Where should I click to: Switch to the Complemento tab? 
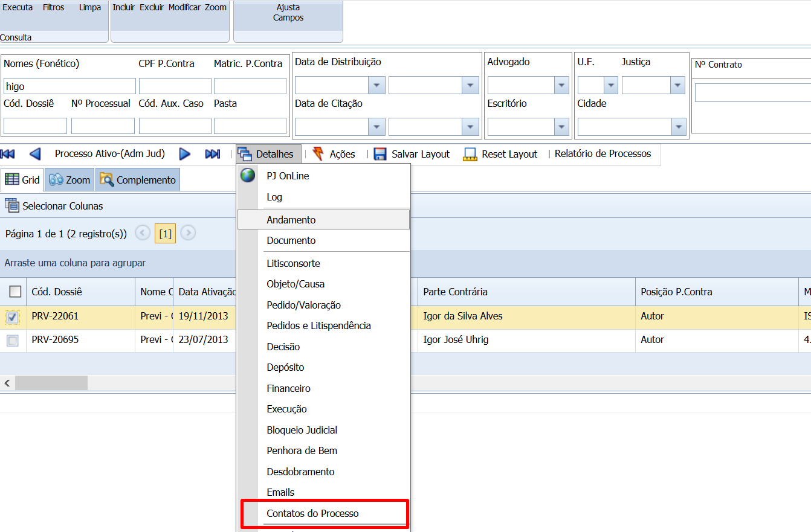pos(138,180)
